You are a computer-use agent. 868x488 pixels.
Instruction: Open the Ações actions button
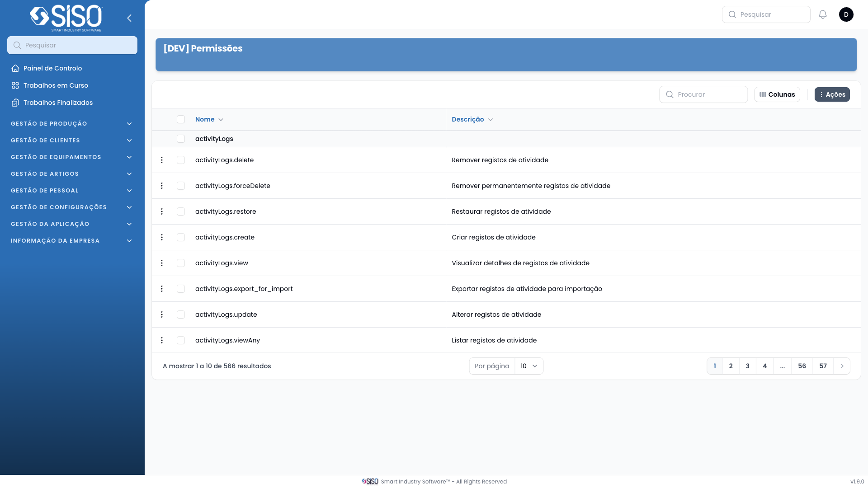pyautogui.click(x=832, y=94)
